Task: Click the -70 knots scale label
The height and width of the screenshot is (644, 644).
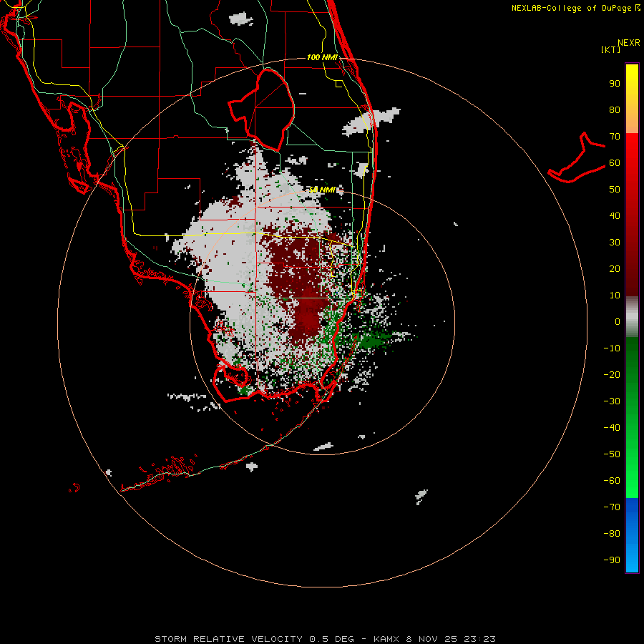Action: coord(612,507)
